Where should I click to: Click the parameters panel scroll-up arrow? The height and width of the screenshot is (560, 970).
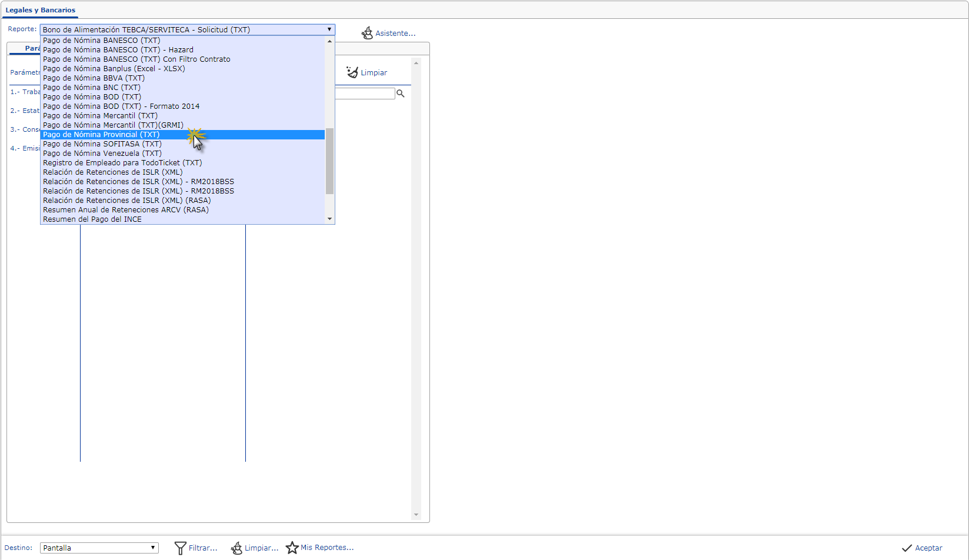click(416, 63)
